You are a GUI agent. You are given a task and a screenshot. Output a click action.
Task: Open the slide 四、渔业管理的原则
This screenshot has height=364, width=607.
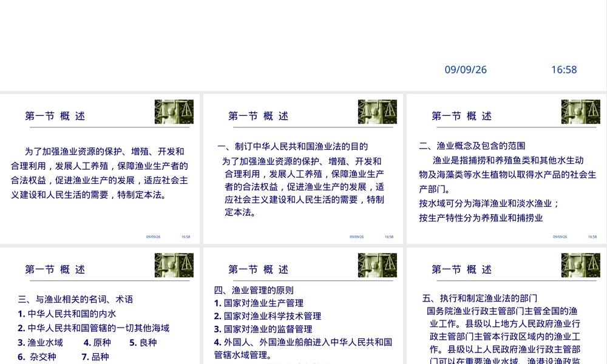tap(303, 306)
